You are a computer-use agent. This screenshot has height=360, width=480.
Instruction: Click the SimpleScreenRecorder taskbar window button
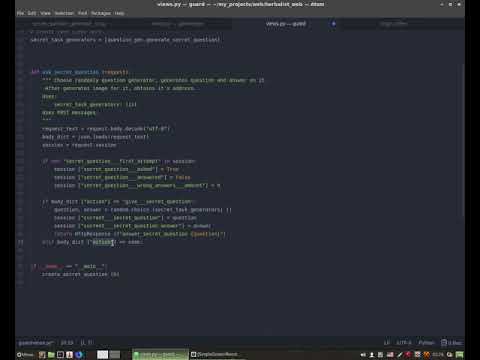tap(217, 355)
